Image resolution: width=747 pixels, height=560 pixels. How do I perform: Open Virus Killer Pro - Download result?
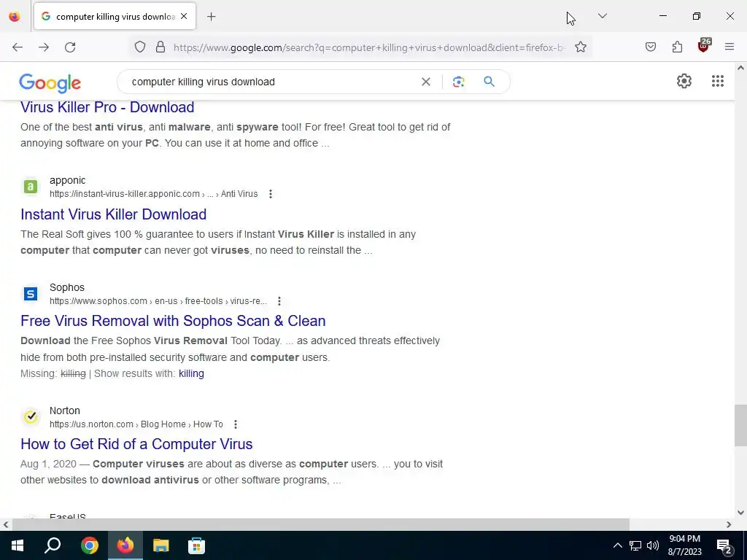click(x=107, y=107)
